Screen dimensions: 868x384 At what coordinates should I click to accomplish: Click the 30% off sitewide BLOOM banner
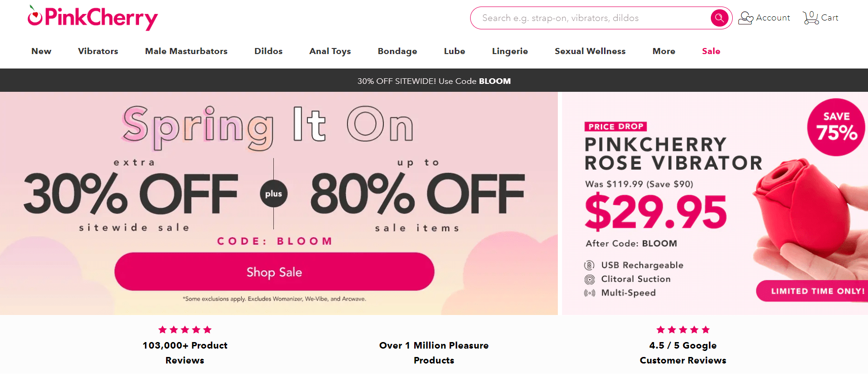point(434,81)
